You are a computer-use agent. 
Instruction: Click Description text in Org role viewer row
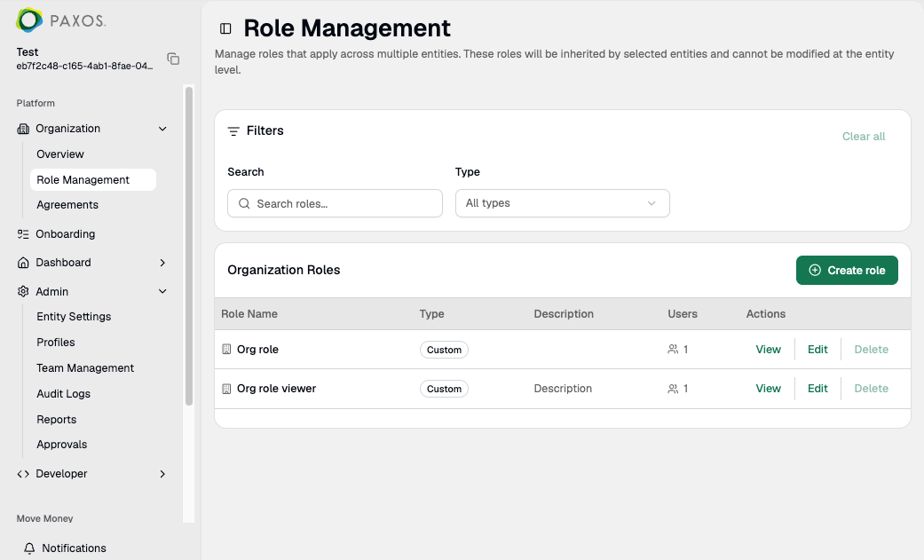click(563, 389)
